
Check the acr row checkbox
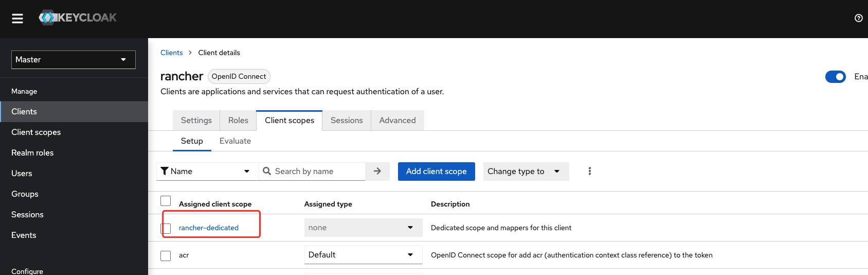pos(166,255)
